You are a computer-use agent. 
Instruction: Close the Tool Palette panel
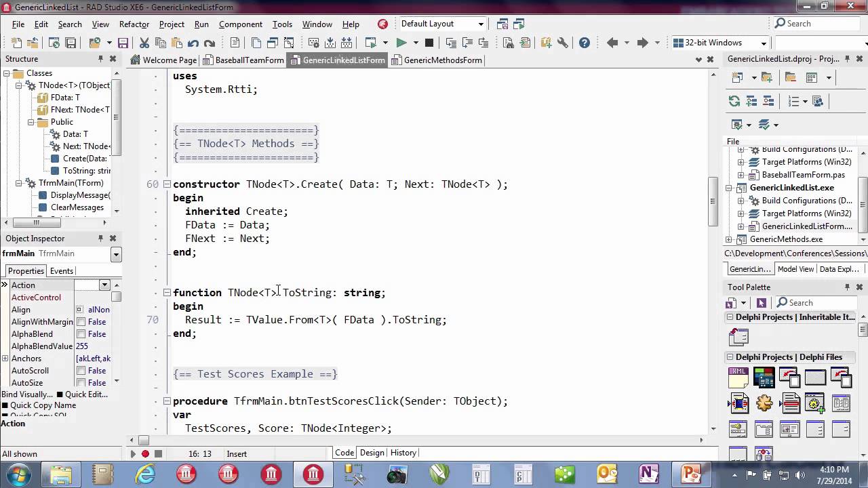pos(860,287)
